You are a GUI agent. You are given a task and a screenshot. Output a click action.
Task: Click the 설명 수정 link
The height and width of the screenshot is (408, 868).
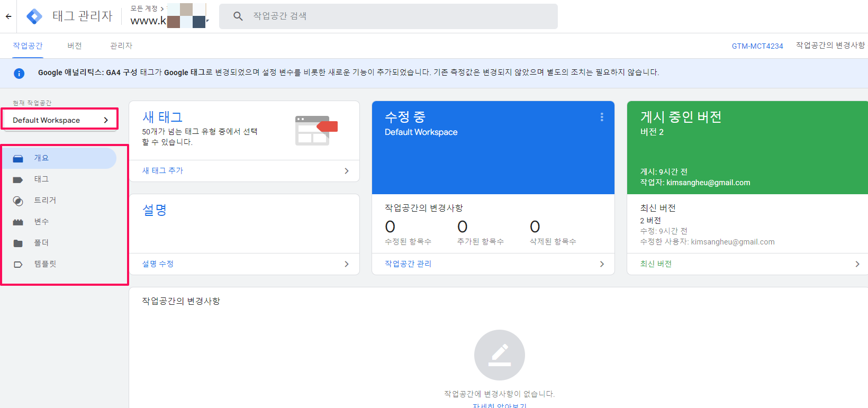pyautogui.click(x=158, y=264)
